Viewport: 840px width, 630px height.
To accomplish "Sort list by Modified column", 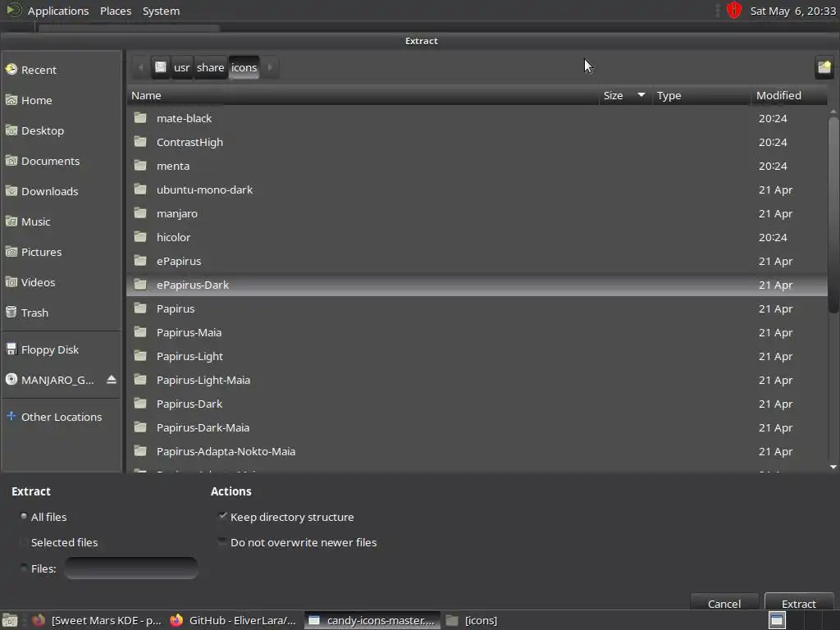I will coord(789,95).
